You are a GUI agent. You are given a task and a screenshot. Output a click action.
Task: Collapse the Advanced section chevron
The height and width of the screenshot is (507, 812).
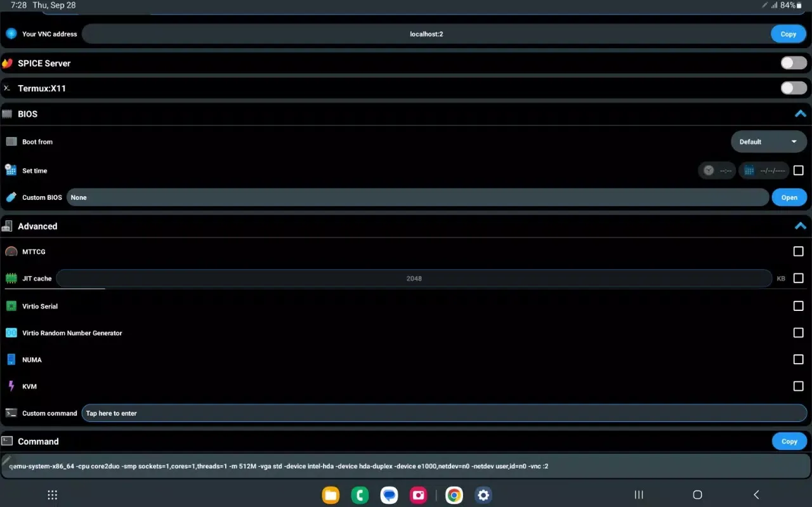tap(801, 226)
